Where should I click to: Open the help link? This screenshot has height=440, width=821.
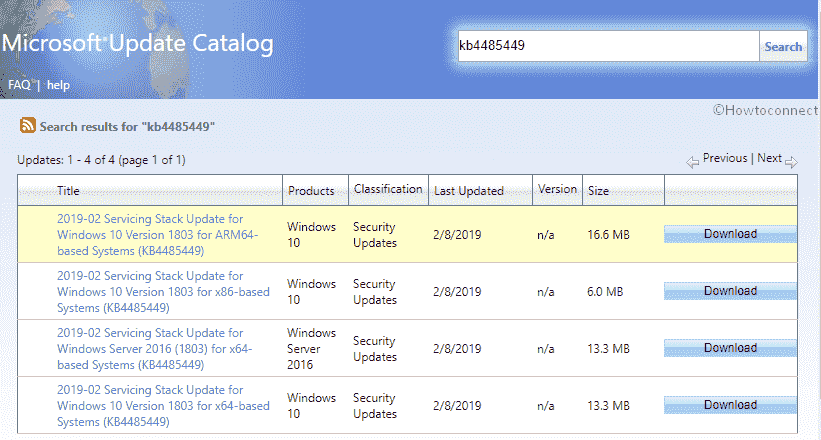[x=58, y=85]
